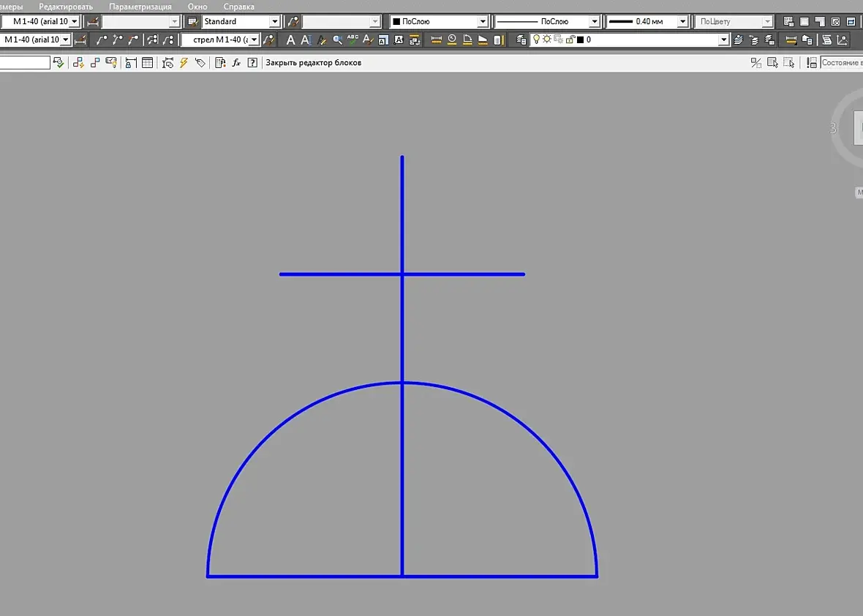Select the Multiline Text tool

tap(290, 40)
